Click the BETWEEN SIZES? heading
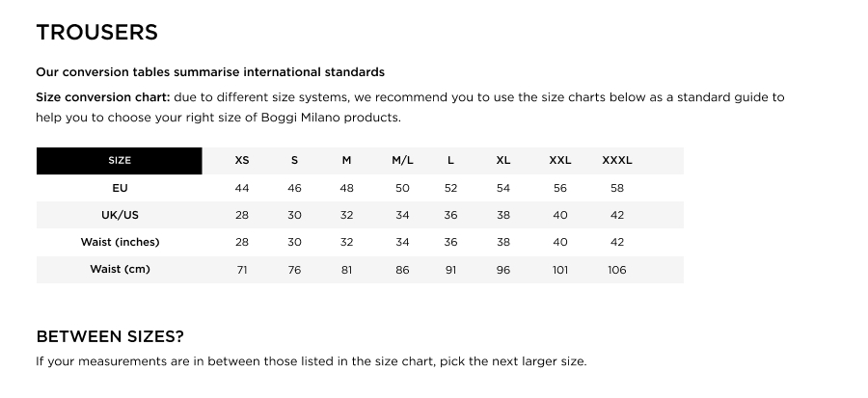The width and height of the screenshot is (868, 398). 110,336
